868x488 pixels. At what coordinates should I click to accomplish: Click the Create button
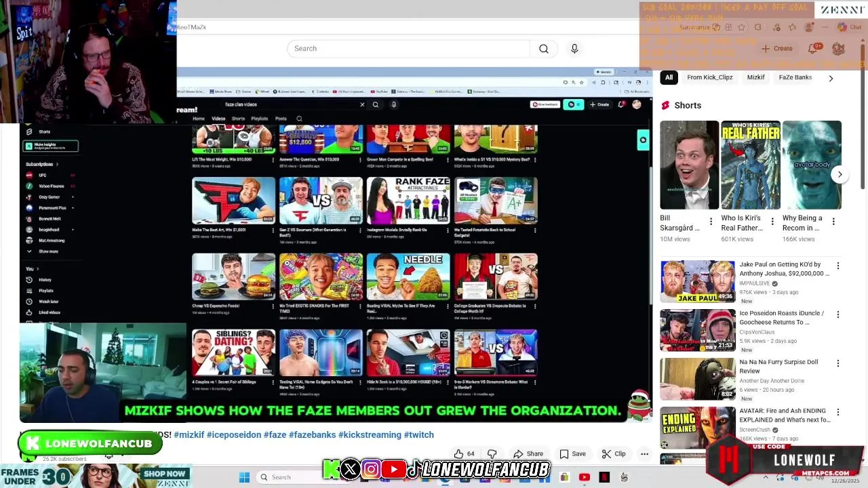click(777, 49)
